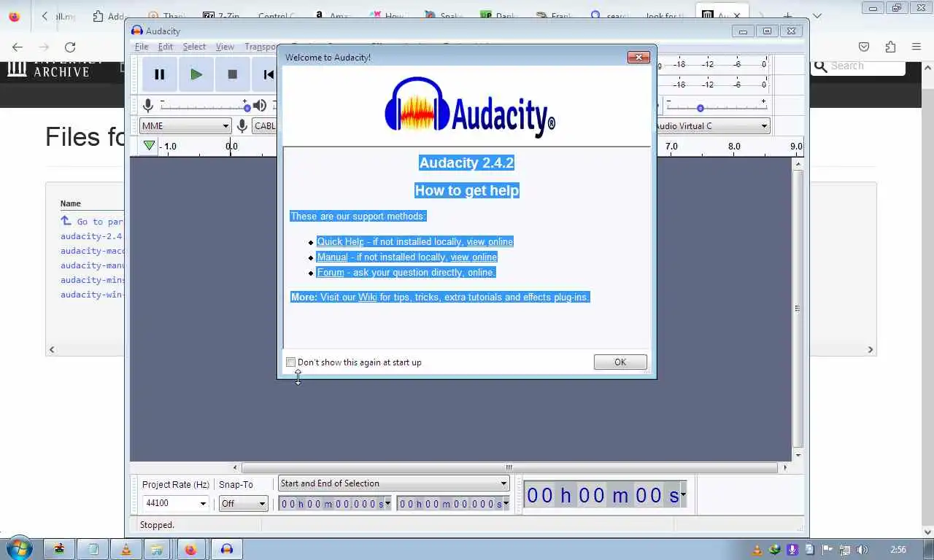The image size is (934, 560).
Task: Click the Firefox taskbar button
Action: (x=190, y=549)
